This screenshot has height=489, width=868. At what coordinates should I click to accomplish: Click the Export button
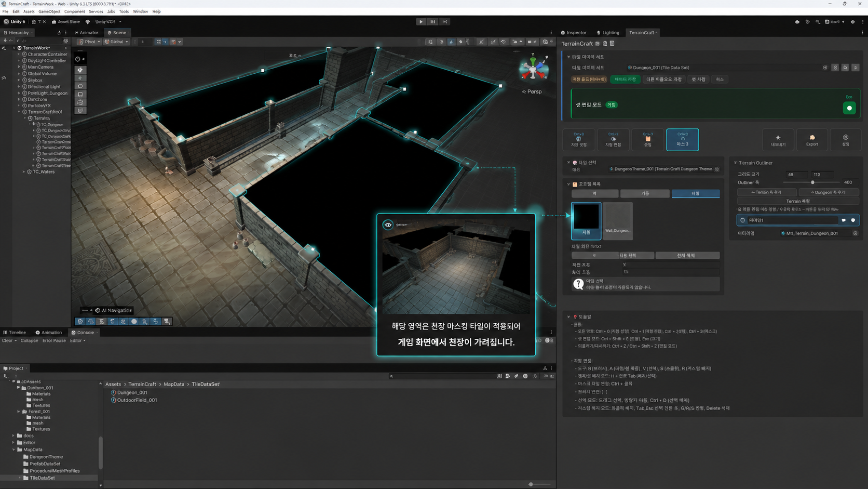click(x=812, y=139)
